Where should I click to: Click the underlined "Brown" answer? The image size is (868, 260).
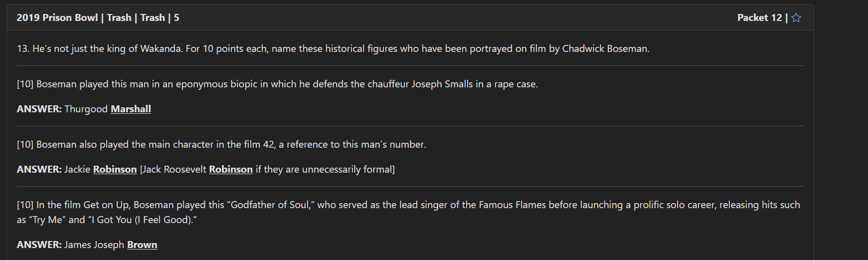[x=142, y=245]
